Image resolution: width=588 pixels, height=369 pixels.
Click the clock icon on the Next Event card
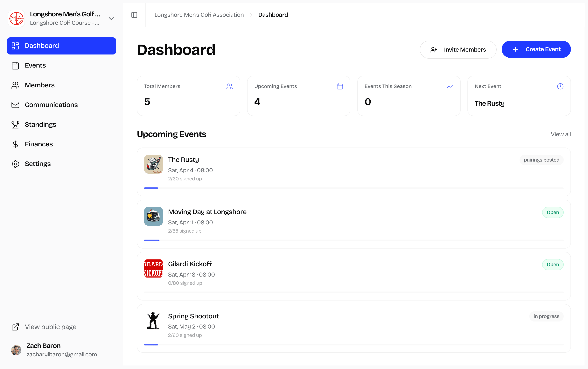[x=560, y=86]
